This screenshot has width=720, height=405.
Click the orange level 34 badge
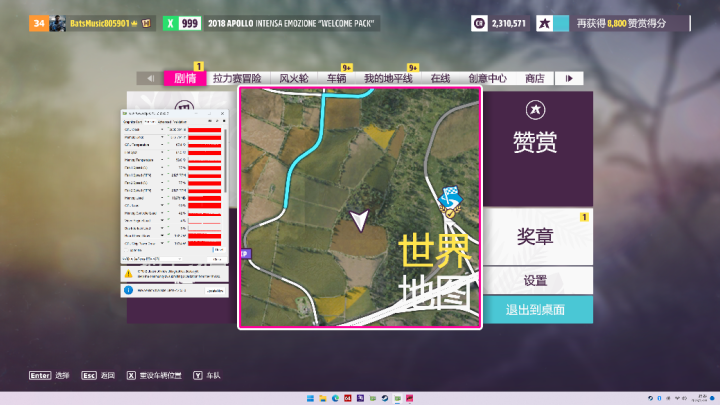pos(39,23)
